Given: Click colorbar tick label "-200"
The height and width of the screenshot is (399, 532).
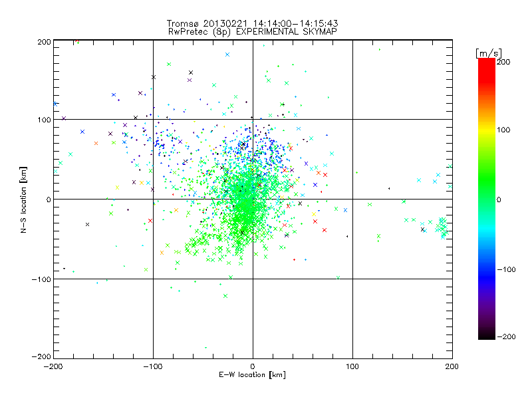Looking at the screenshot, I should 506,337.
